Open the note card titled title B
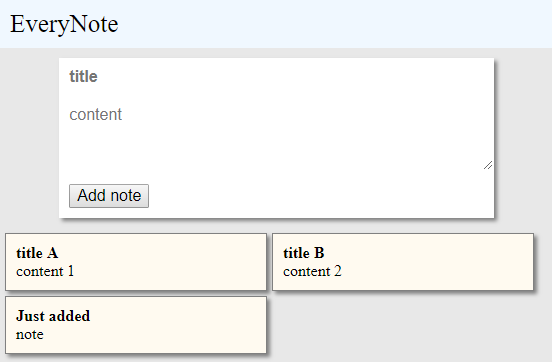Image resolution: width=552 pixels, height=362 pixels. (403, 262)
